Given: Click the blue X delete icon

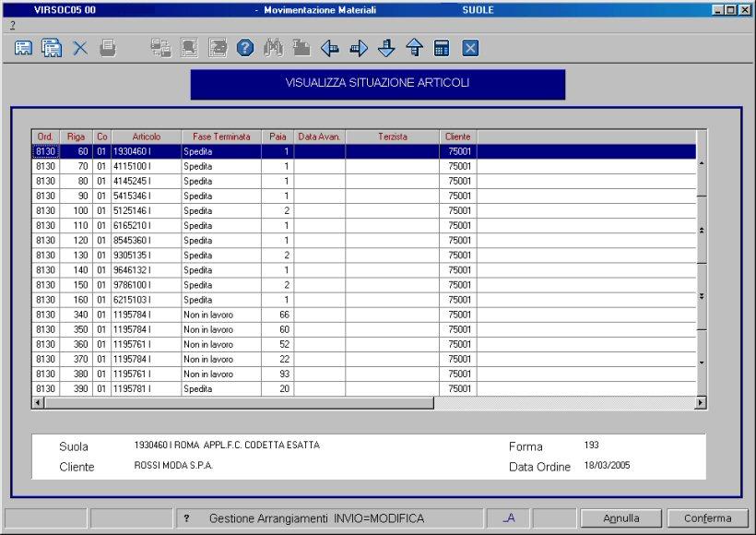Looking at the screenshot, I should (x=80, y=48).
